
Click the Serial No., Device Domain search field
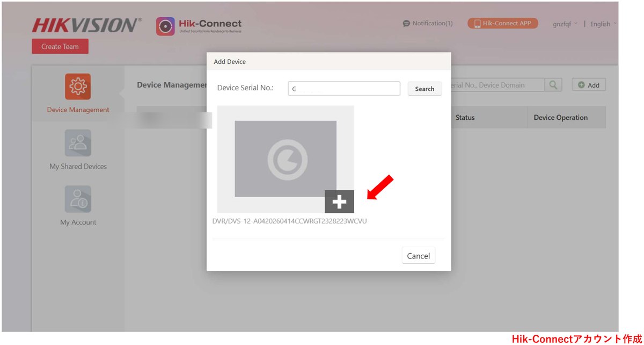[498, 85]
